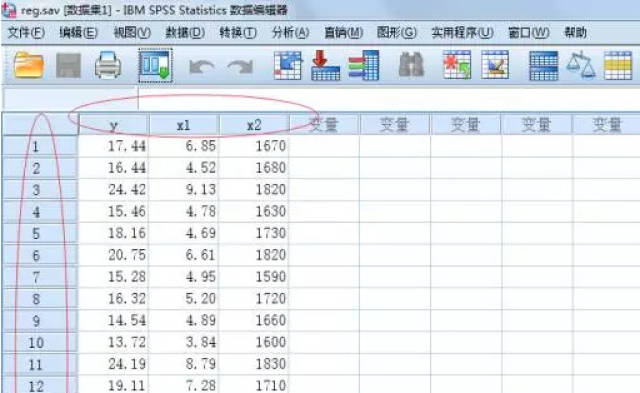Click the cell with value 15.28
The width and height of the screenshot is (640, 393).
point(113,277)
